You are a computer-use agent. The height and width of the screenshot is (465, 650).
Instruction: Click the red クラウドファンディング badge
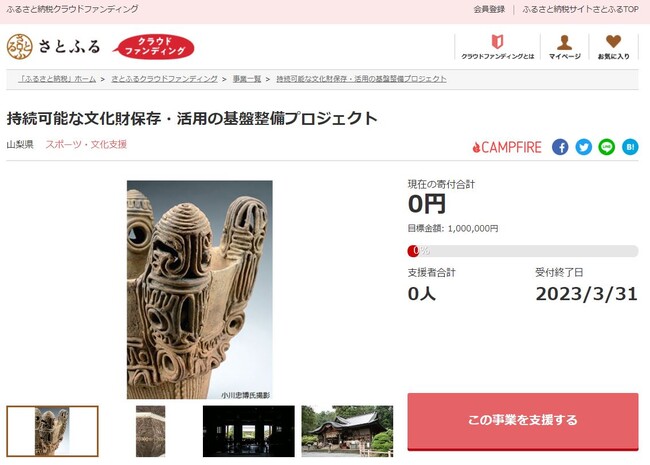(x=154, y=46)
